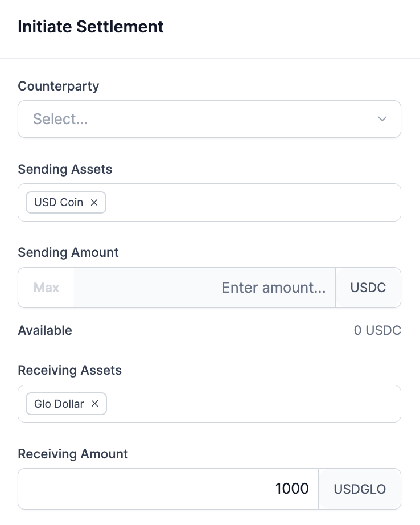420x525 pixels.
Task: Remove the Glo Dollar asset chip
Action: pos(95,404)
